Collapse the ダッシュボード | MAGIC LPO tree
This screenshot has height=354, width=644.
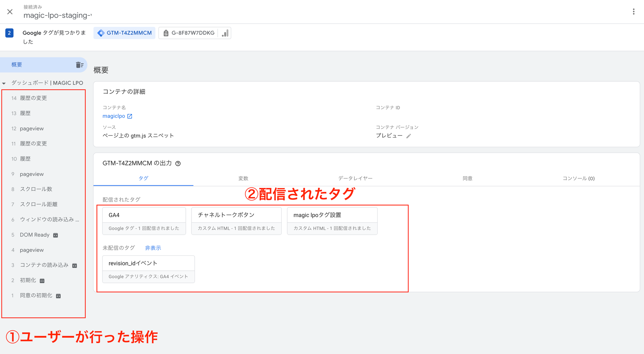point(4,83)
